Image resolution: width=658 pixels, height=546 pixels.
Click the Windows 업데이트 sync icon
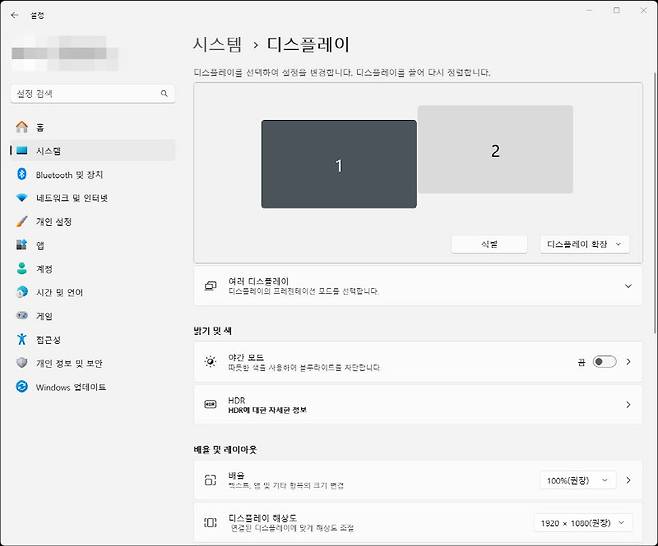pos(22,387)
